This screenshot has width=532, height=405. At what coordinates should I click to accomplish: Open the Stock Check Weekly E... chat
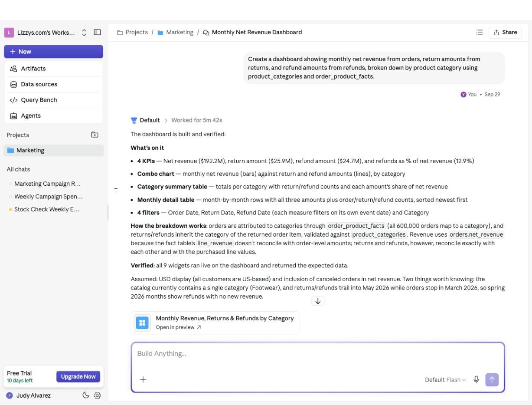point(47,209)
